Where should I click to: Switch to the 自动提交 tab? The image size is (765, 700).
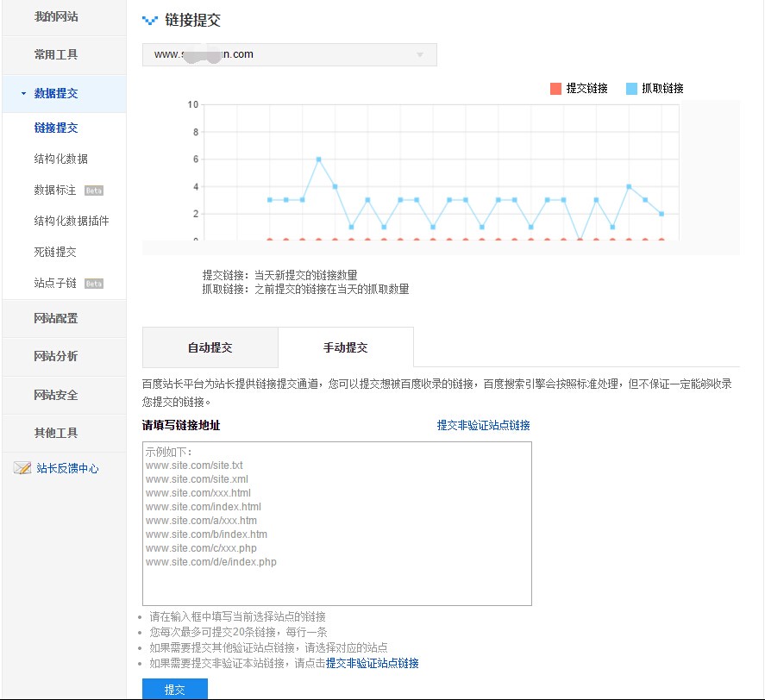(x=210, y=347)
